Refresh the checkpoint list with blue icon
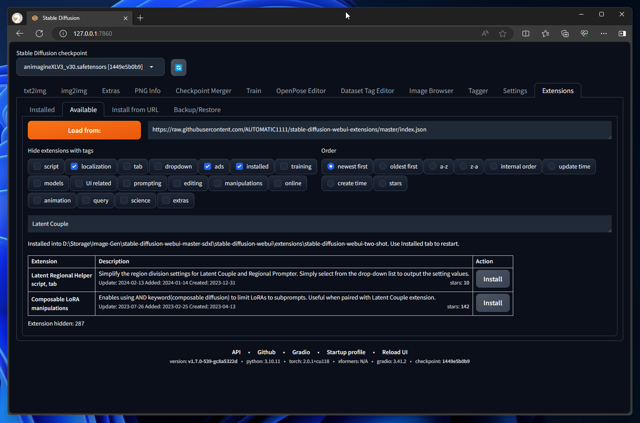640x423 pixels. pos(178,67)
